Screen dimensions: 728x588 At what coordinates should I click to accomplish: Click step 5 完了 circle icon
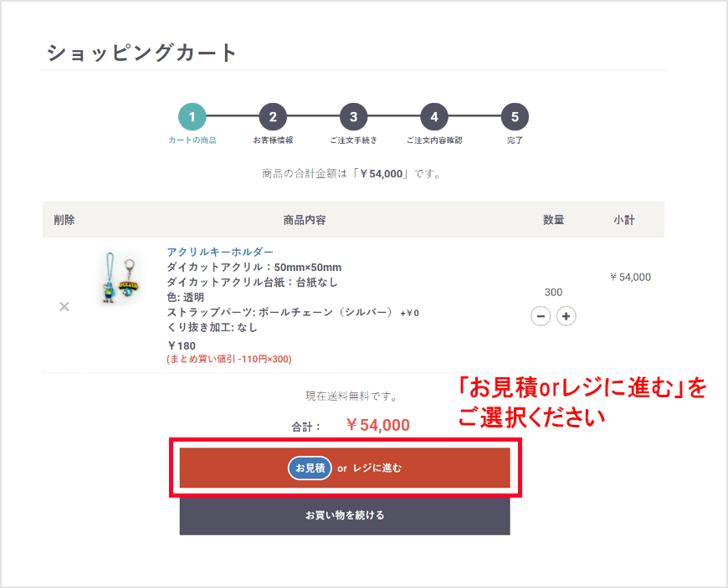[515, 116]
